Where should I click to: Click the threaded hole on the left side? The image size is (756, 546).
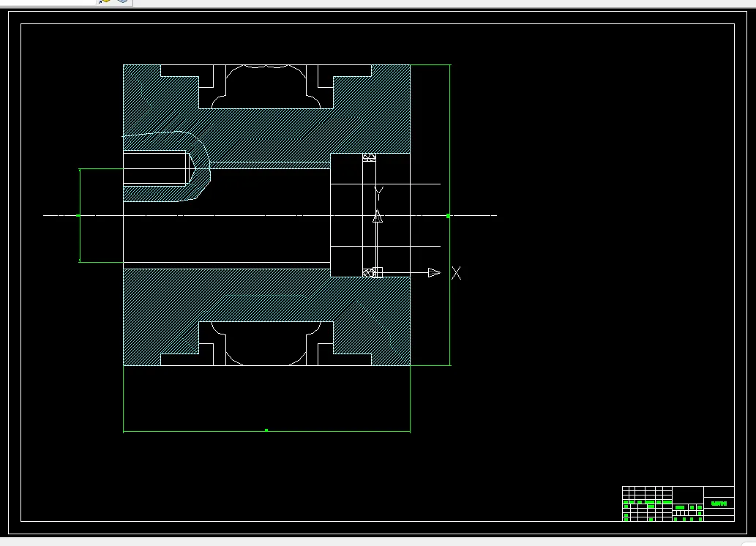point(155,168)
